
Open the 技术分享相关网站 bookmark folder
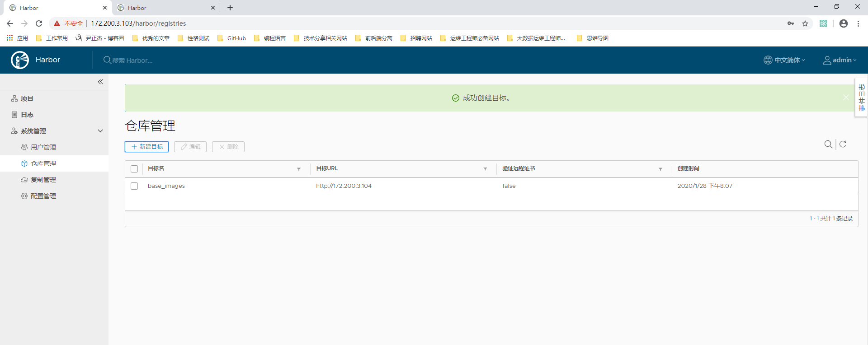click(321, 38)
